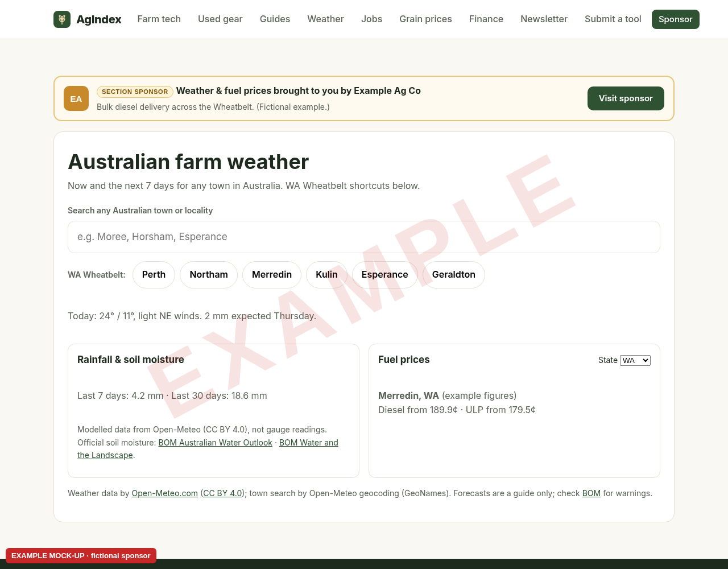
Task: Click the Fuel prices heading
Action: [404, 360]
